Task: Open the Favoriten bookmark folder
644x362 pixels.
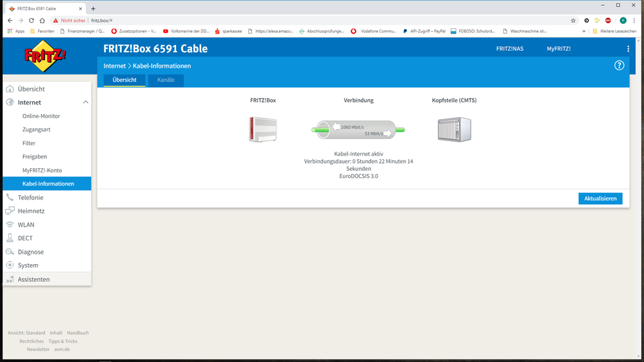Action: [x=42, y=31]
